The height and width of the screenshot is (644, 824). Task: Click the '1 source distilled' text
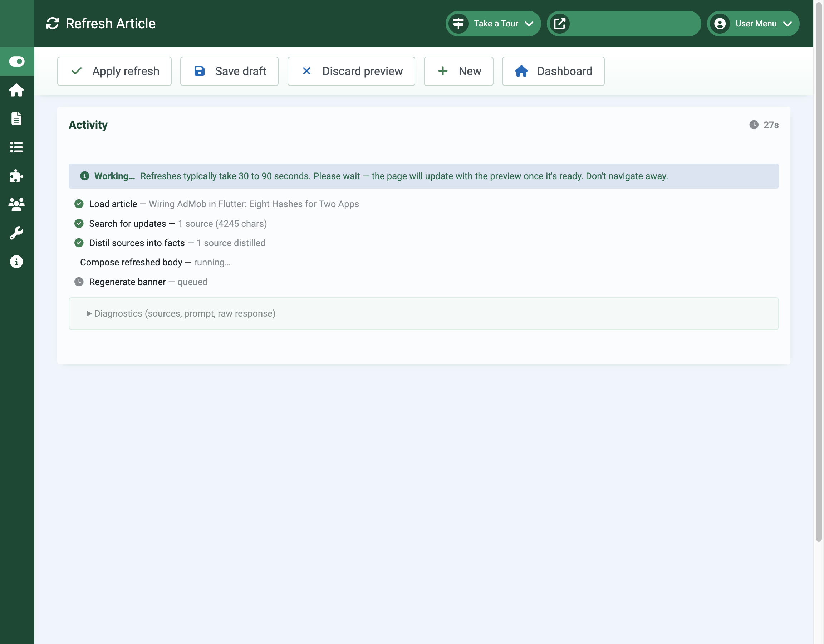point(231,243)
